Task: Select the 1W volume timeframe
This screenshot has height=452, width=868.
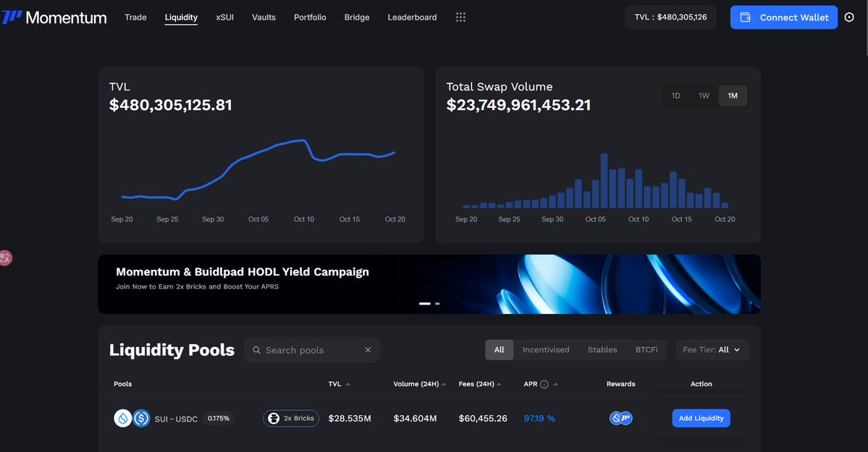Action: [x=704, y=95]
